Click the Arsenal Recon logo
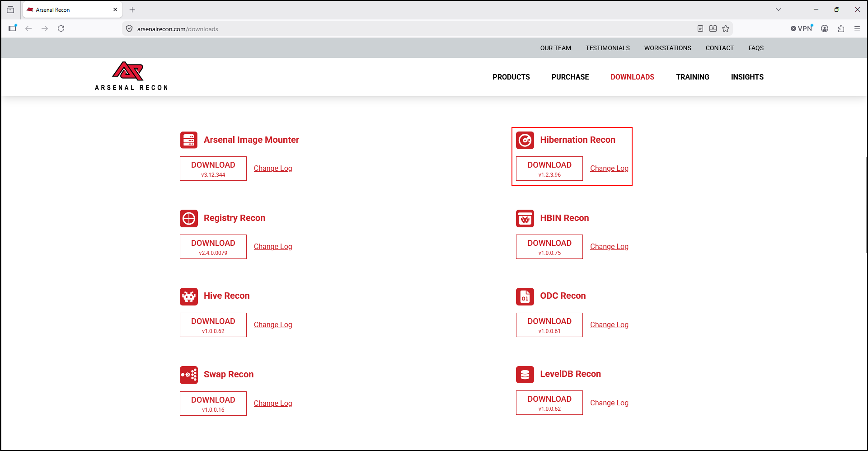 pyautogui.click(x=131, y=76)
